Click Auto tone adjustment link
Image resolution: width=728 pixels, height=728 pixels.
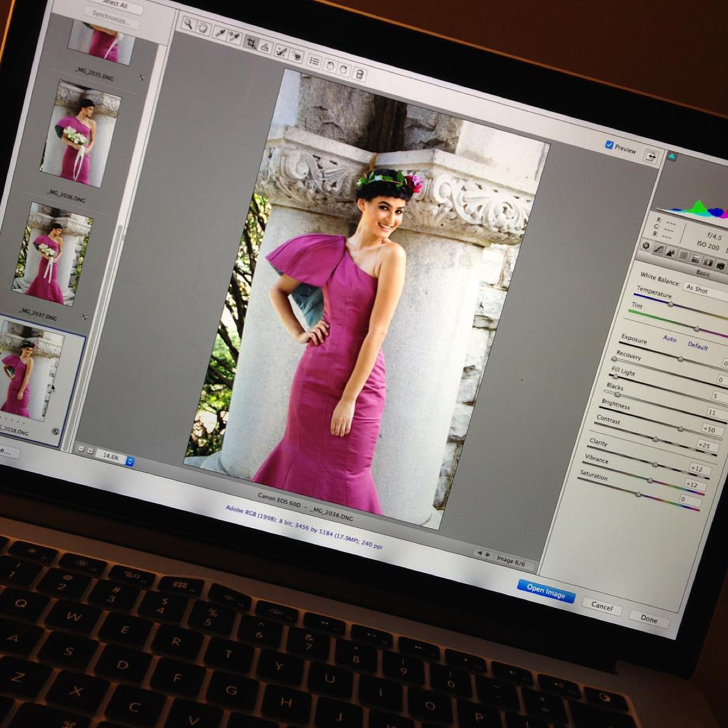669,338
